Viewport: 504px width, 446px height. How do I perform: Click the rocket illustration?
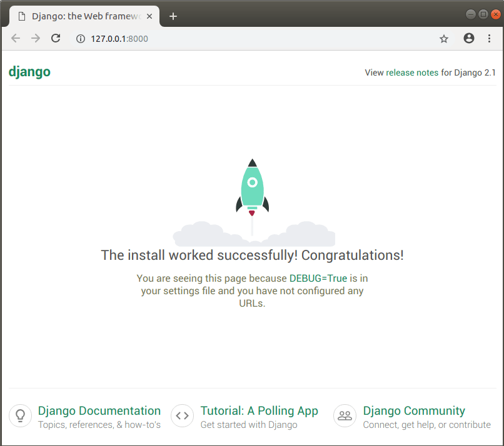(x=253, y=186)
